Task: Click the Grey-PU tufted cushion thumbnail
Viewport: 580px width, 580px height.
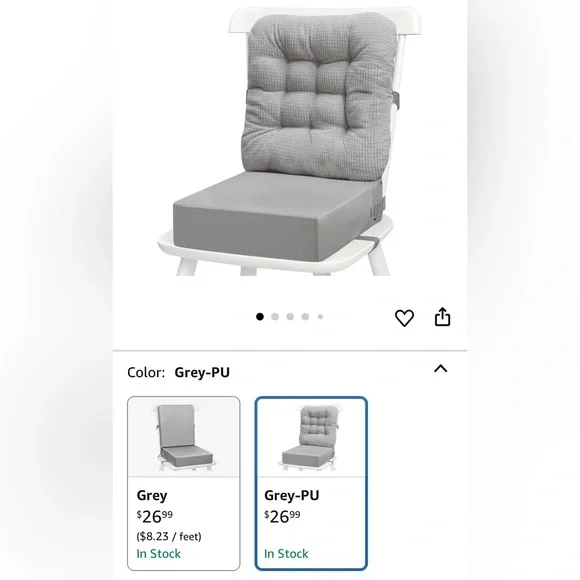Action: [310, 437]
